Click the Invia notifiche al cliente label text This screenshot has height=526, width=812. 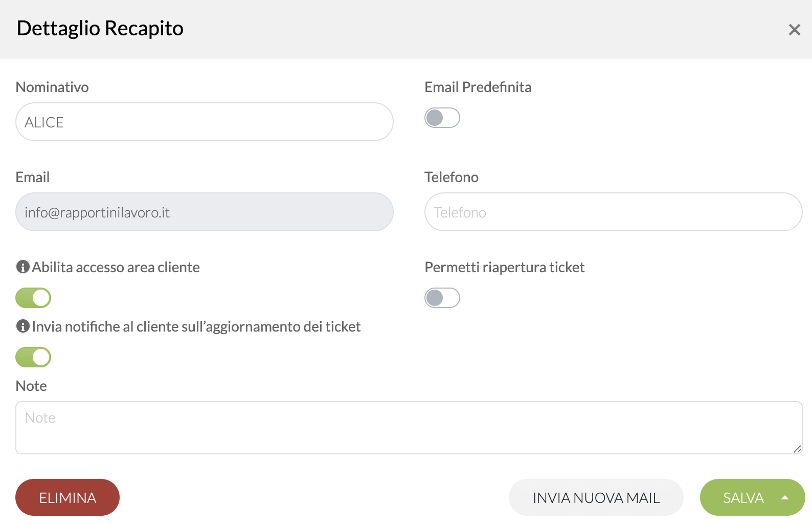(x=196, y=326)
